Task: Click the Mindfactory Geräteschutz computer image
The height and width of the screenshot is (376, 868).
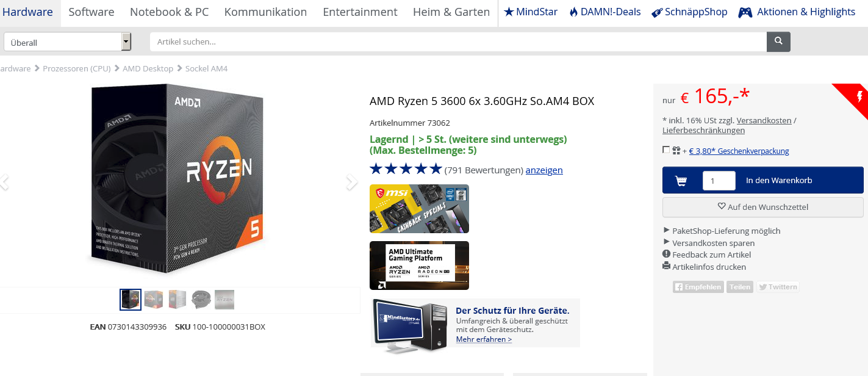Action: (x=411, y=327)
